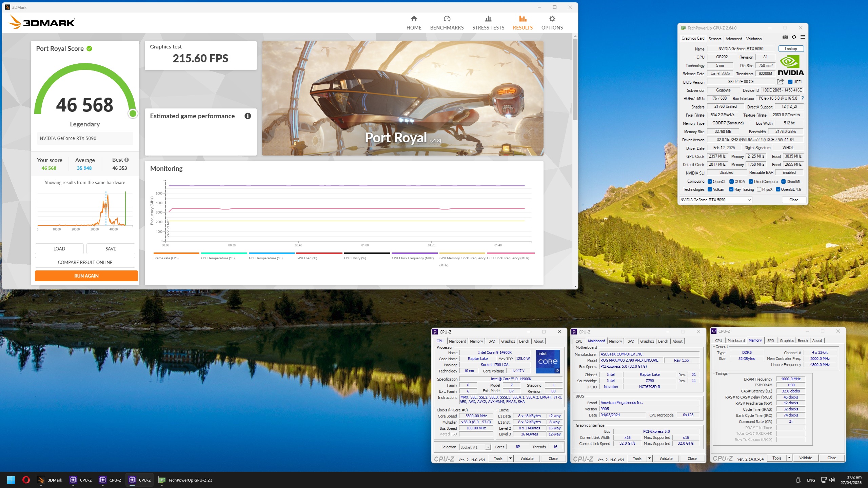Viewport: 868px width, 488px height.
Task: Open the Socket #1 selection dropdown in CPU-Z
Action: tap(475, 447)
